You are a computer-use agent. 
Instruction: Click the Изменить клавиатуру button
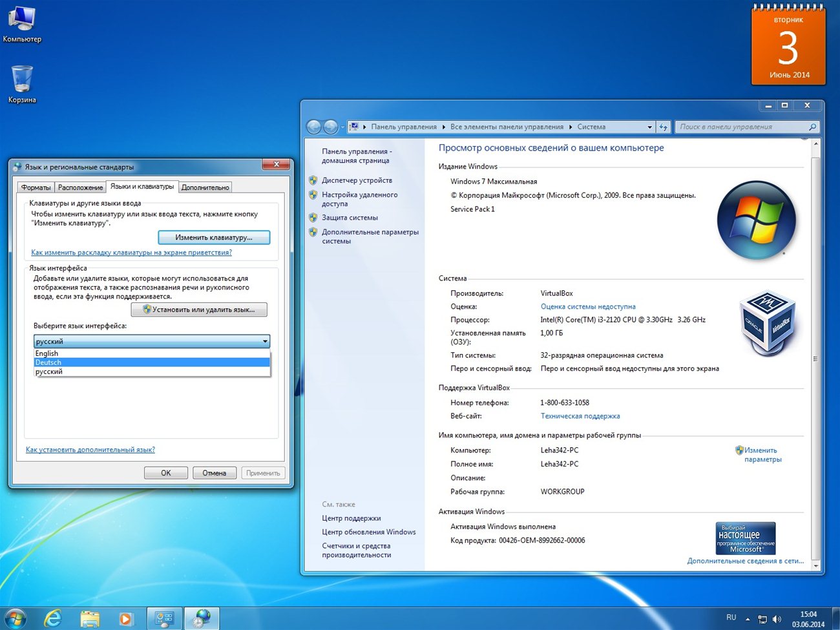[x=213, y=237]
